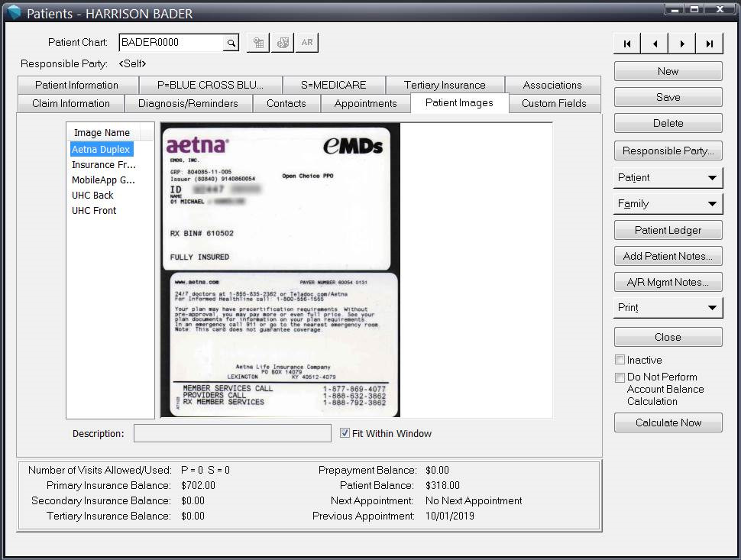Screen dimensions: 741x560
Task: Select the Patient Images tab
Action: (459, 103)
